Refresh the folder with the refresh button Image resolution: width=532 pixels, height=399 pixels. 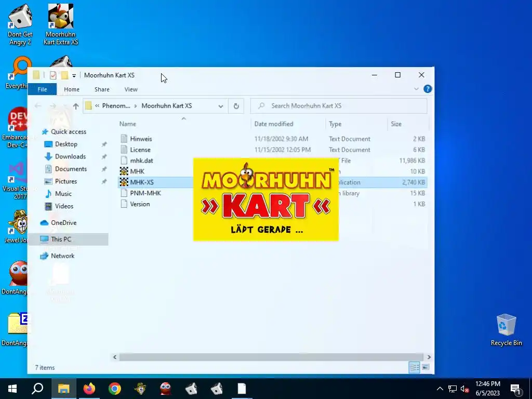tap(236, 106)
